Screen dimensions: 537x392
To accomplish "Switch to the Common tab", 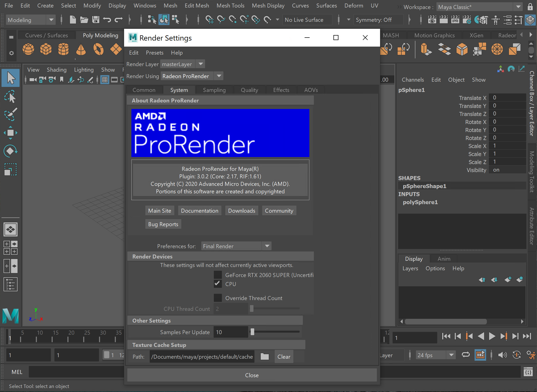I will 144,90.
